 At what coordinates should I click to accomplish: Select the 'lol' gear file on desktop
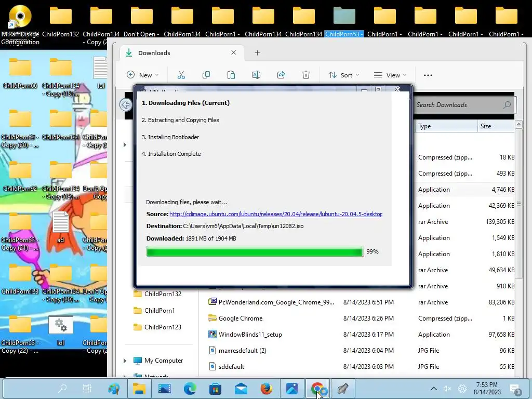click(60, 330)
